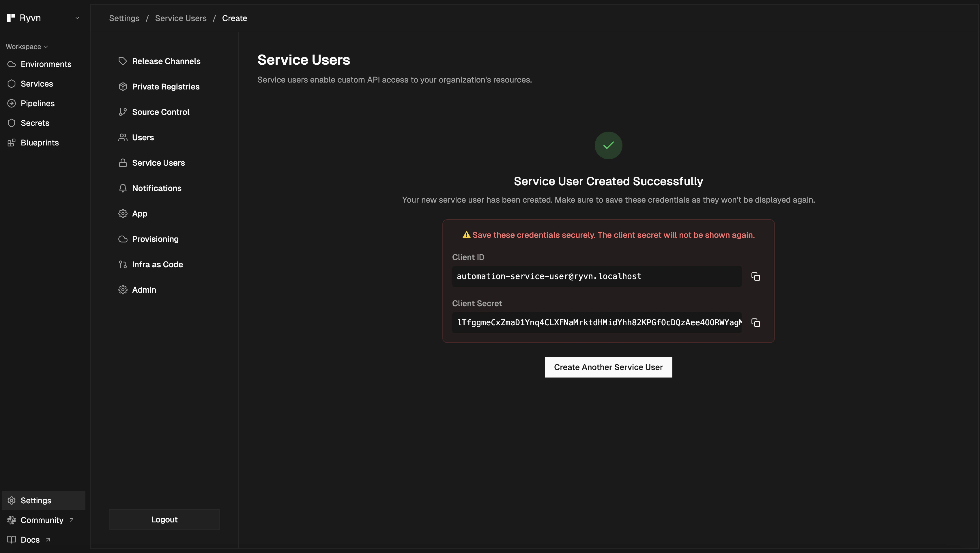Click the Private Registries box icon
The image size is (980, 553).
122,87
